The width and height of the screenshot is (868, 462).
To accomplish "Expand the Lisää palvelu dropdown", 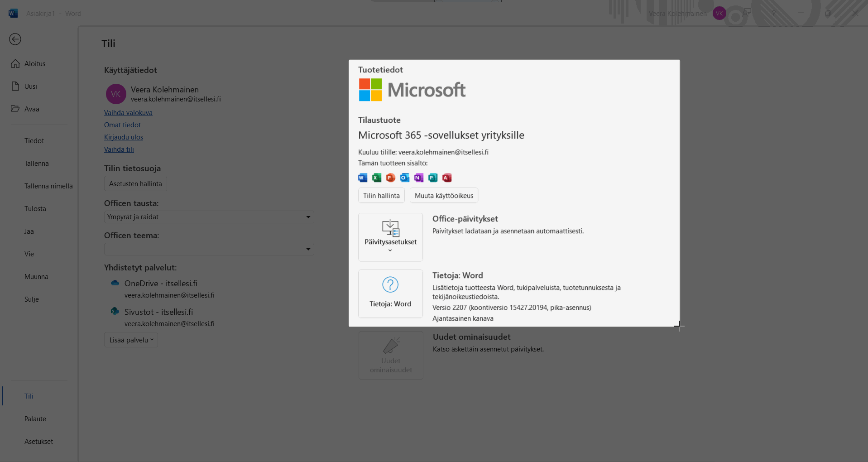I will 131,340.
